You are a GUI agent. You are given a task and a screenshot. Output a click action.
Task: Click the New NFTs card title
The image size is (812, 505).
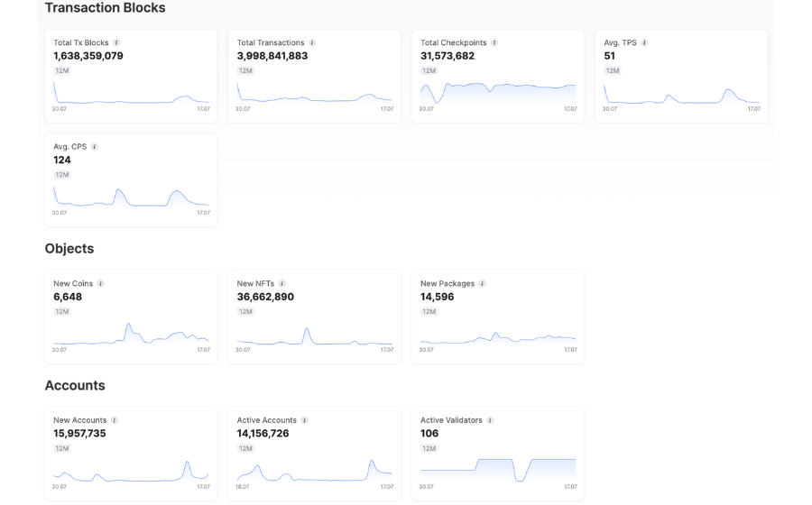tap(256, 283)
